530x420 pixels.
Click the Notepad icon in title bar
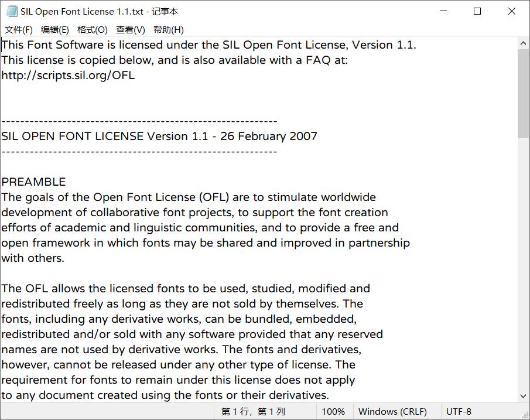tap(12, 12)
